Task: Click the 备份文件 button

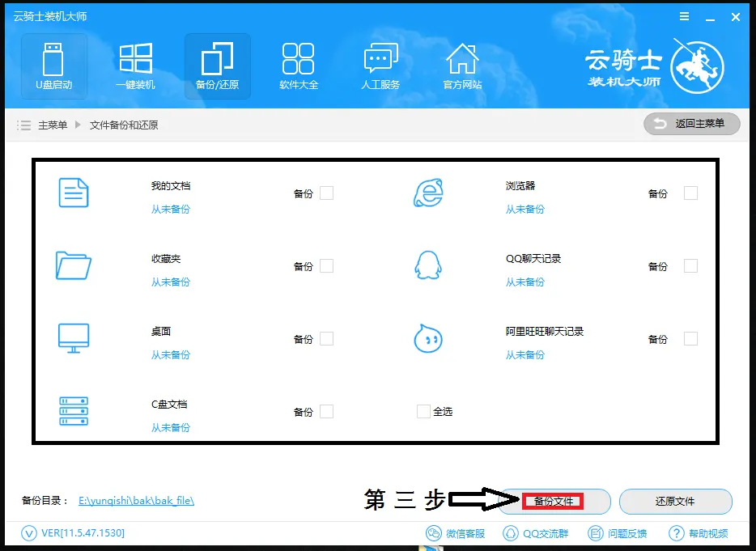Action: (x=554, y=502)
